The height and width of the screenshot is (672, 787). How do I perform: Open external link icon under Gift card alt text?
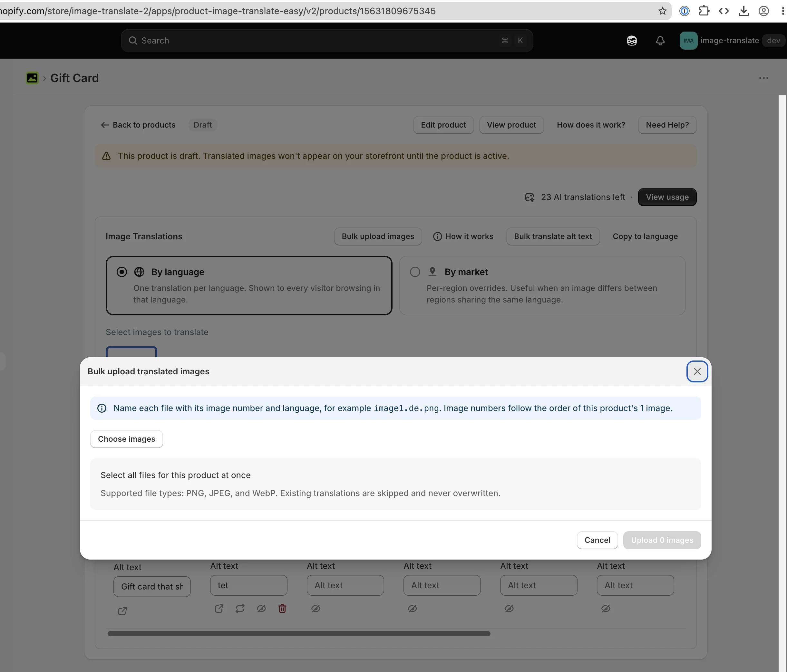(x=122, y=611)
